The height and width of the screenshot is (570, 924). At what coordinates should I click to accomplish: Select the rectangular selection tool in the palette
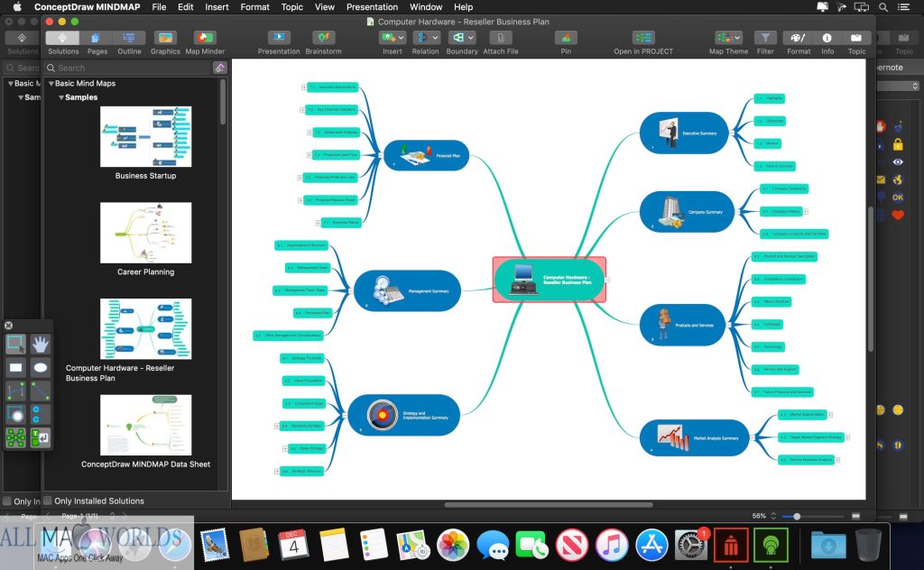pos(15,344)
